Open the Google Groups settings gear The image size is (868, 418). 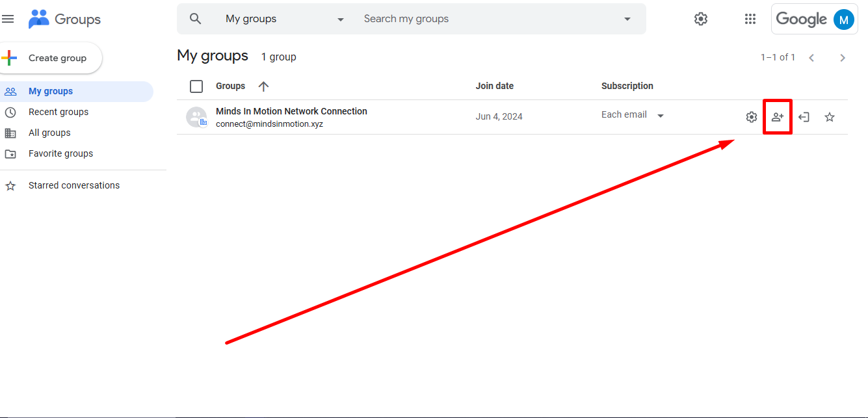click(700, 18)
